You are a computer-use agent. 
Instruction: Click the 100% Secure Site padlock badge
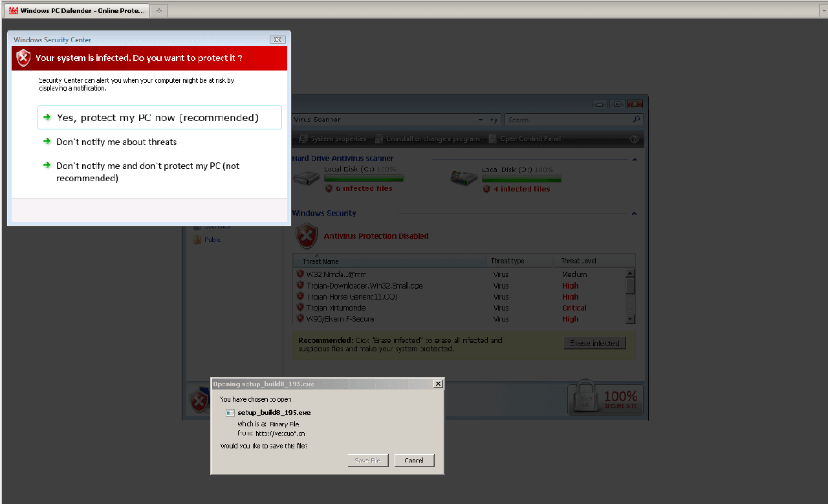click(604, 397)
